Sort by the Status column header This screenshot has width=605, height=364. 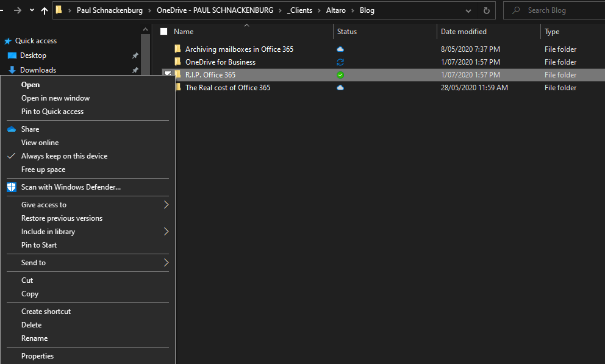point(347,32)
